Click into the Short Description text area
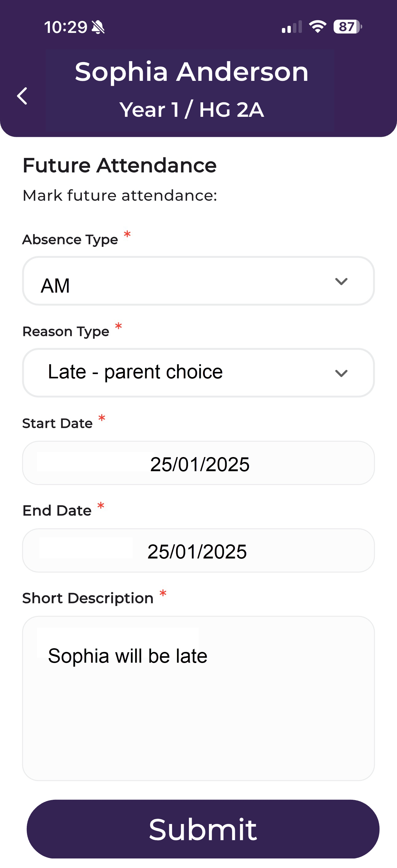Screen dimensions: 397x868 [199, 698]
